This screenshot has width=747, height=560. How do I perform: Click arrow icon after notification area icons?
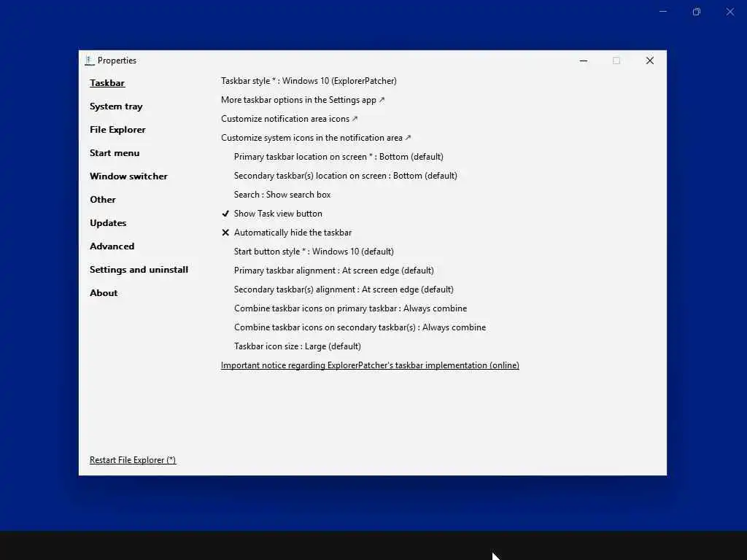[x=355, y=119]
